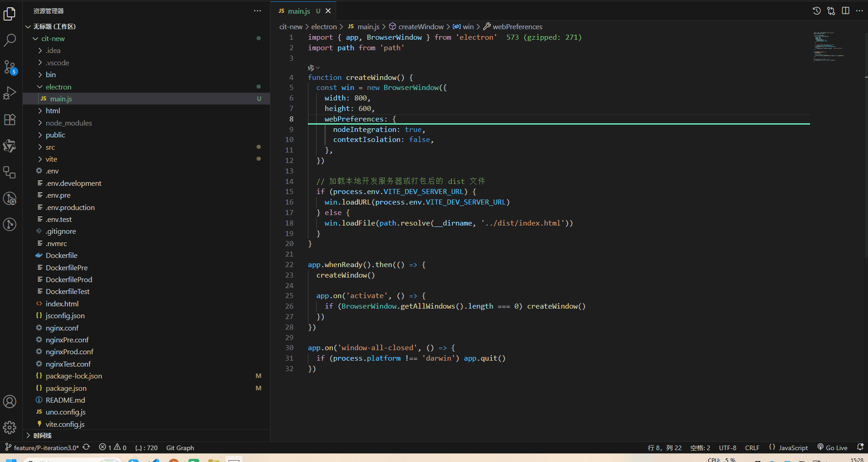The image size is (868, 462).
Task: Open main.js in the file tree
Action: pyautogui.click(x=146, y=99)
